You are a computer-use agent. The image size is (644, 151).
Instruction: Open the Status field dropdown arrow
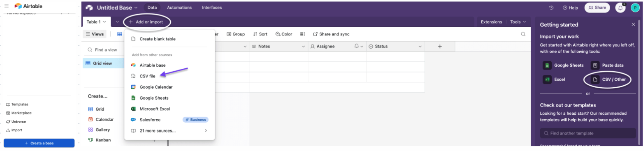[420, 46]
